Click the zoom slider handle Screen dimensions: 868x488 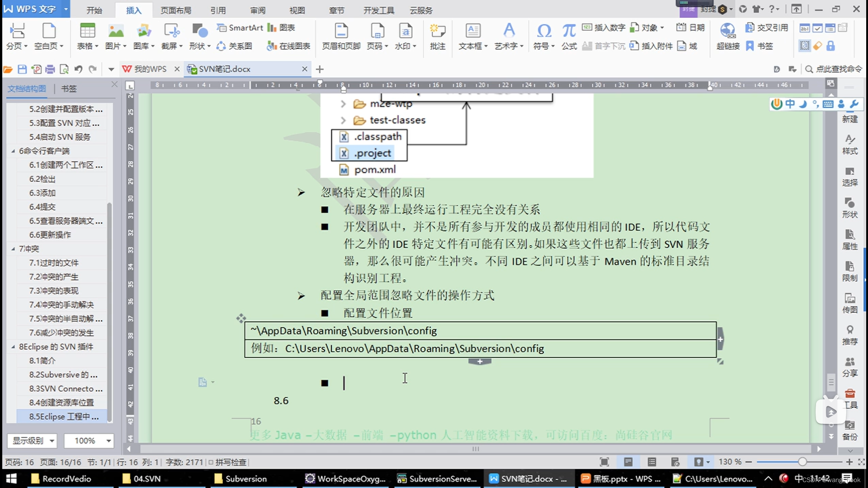(x=802, y=462)
